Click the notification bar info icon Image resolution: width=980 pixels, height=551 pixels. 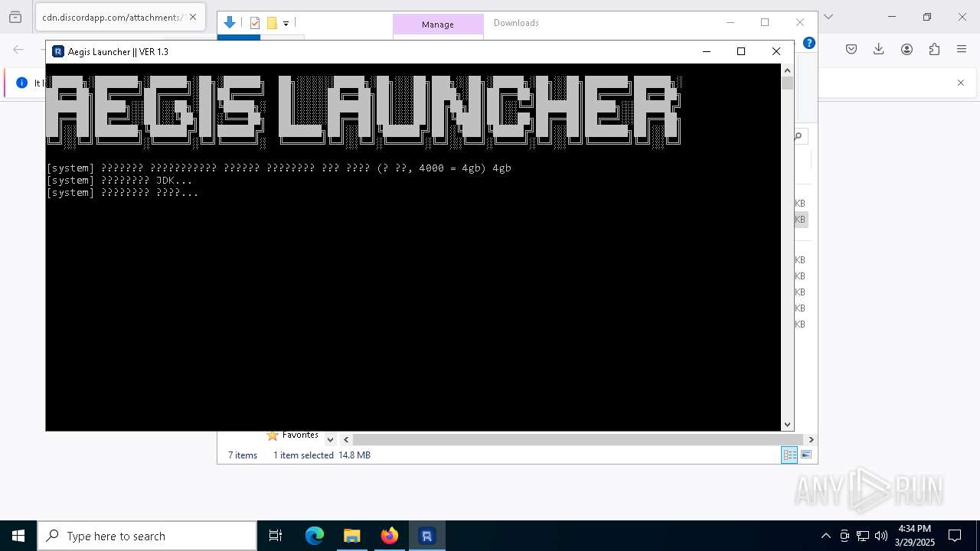[21, 83]
